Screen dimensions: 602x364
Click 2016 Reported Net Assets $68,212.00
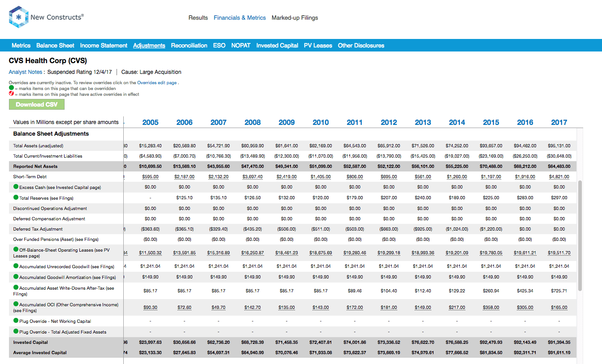[525, 167]
